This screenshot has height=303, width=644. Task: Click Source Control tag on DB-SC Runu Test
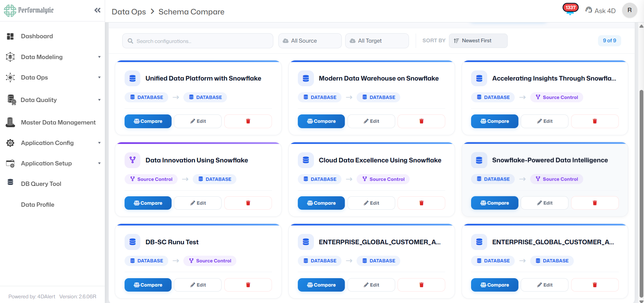coord(210,261)
